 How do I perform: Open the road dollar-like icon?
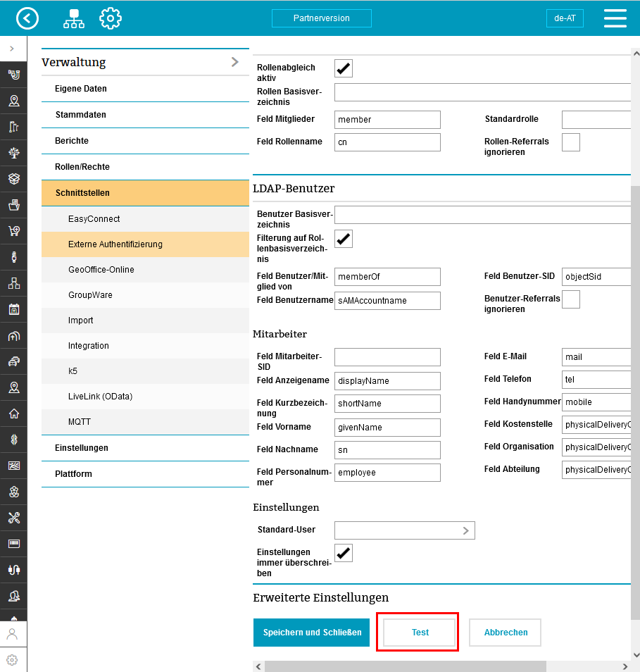point(14,440)
